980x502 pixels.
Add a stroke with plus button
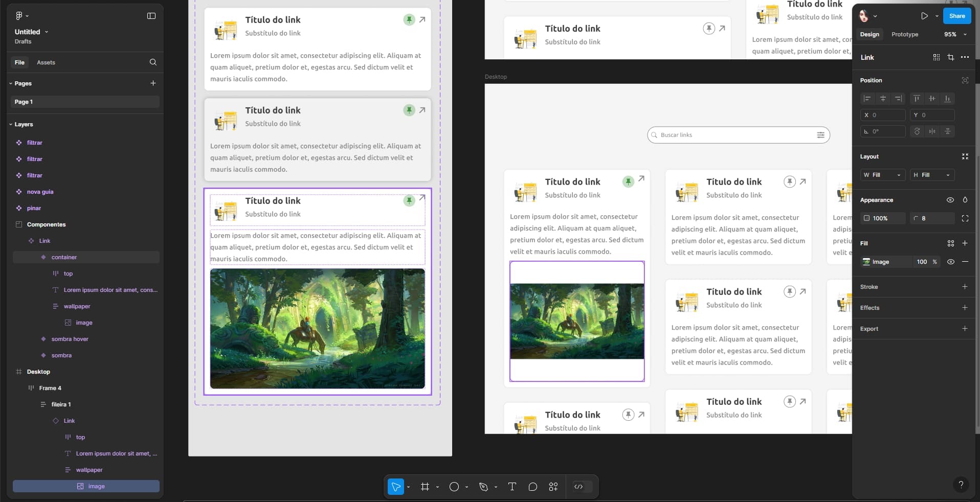965,287
